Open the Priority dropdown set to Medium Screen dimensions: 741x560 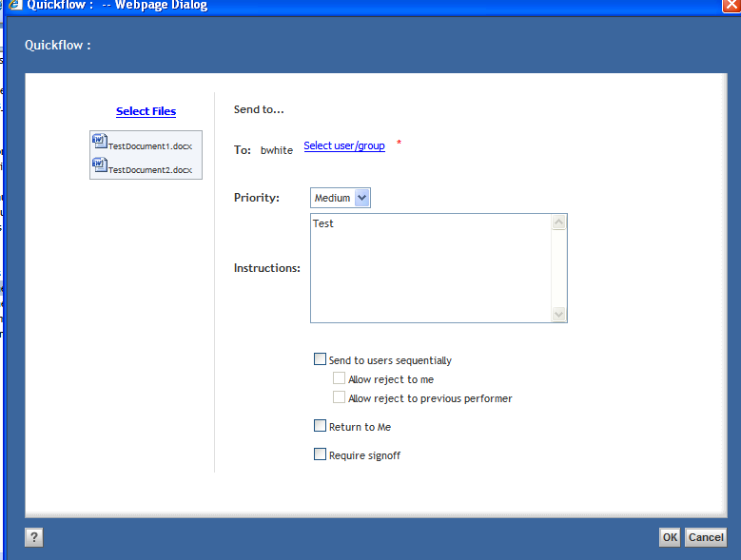[x=341, y=198]
